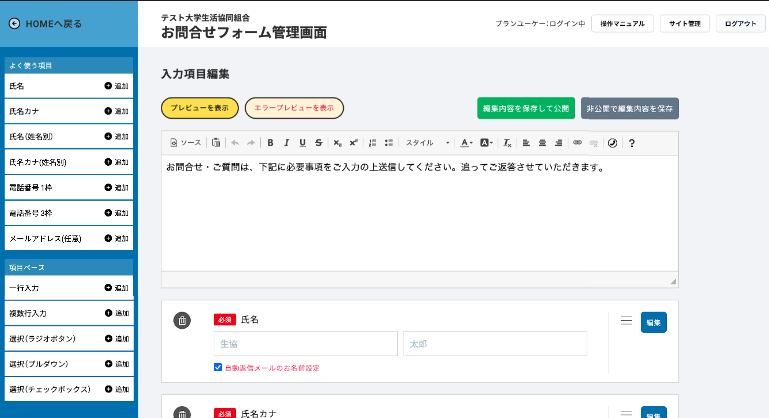Click the Bold formatting icon in editor

(x=270, y=143)
